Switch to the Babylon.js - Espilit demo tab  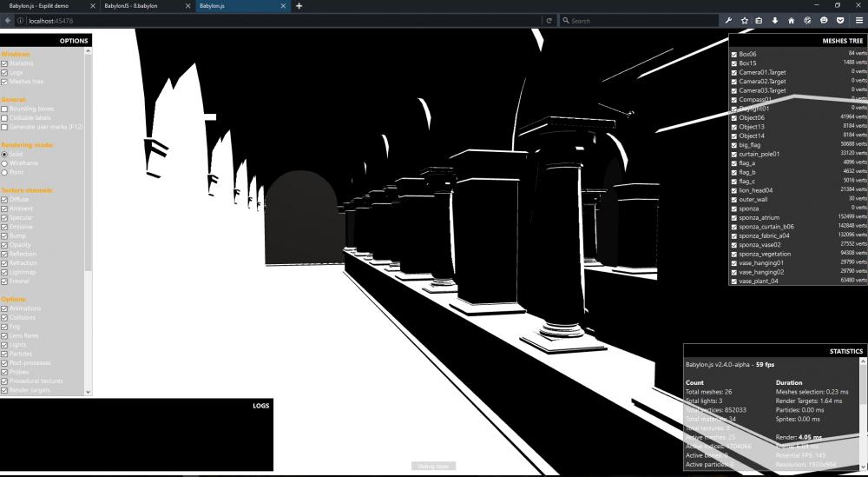(x=43, y=6)
